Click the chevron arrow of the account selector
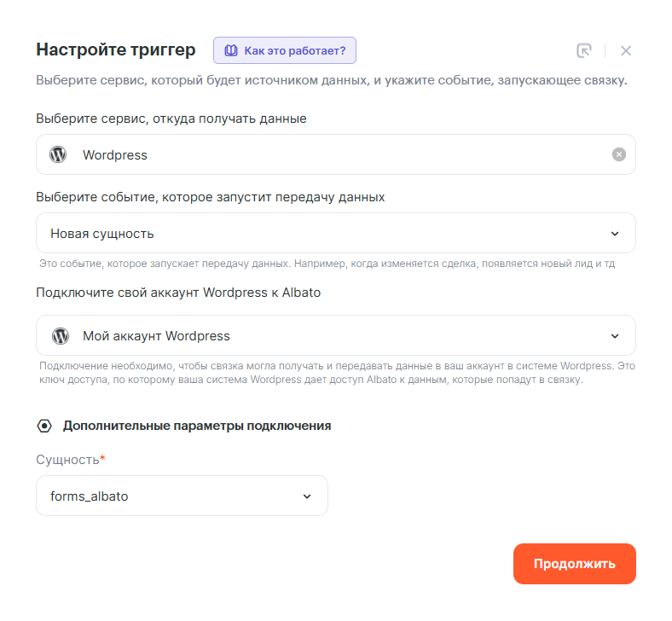Viewport: 672px width, 621px height. tap(616, 336)
